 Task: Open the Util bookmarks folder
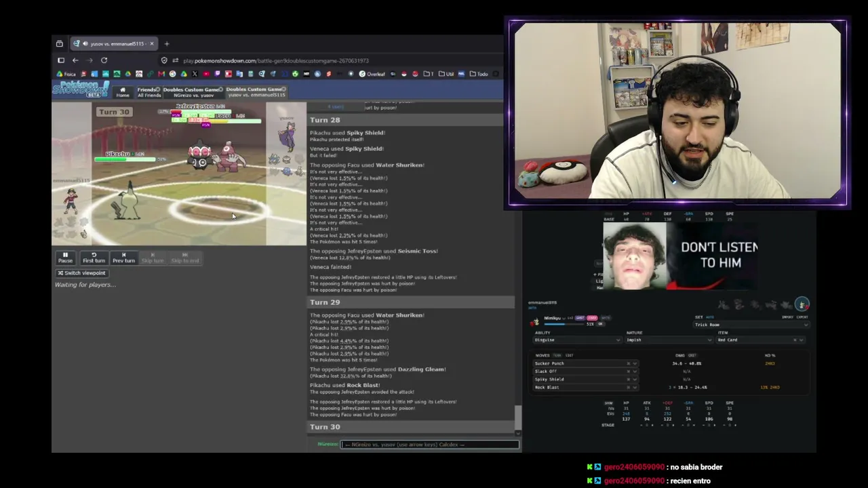point(446,74)
